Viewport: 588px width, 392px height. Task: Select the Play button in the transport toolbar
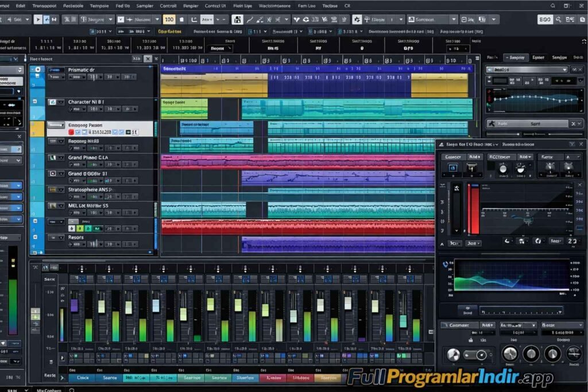38,20
